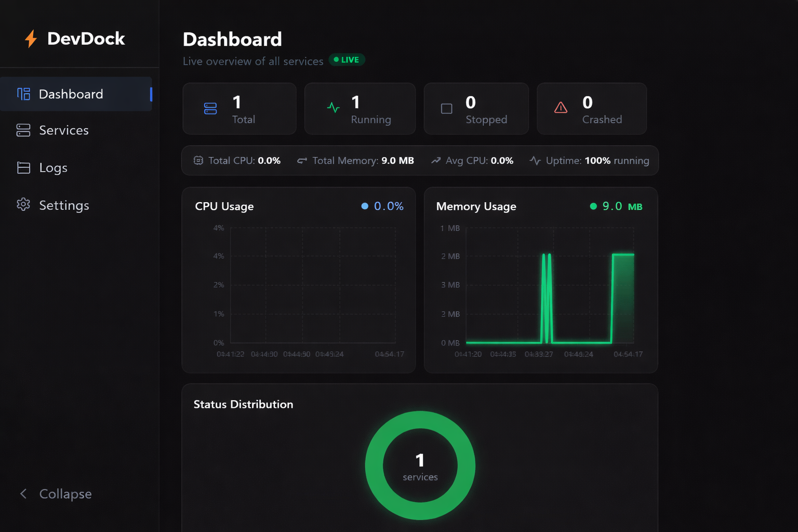Click the green Memory Usage legend dot
Image resolution: width=798 pixels, height=532 pixels.
click(593, 206)
